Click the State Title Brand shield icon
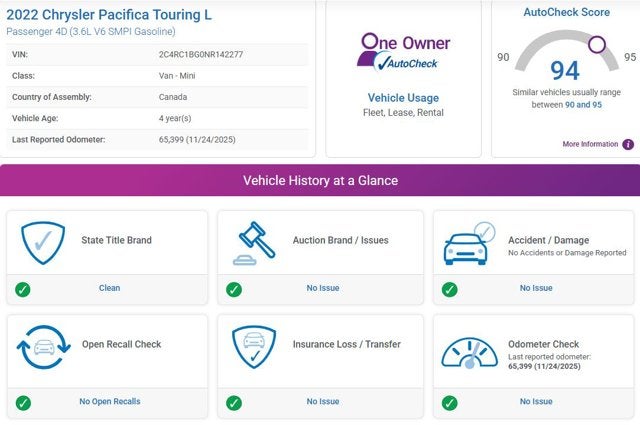 coord(42,241)
